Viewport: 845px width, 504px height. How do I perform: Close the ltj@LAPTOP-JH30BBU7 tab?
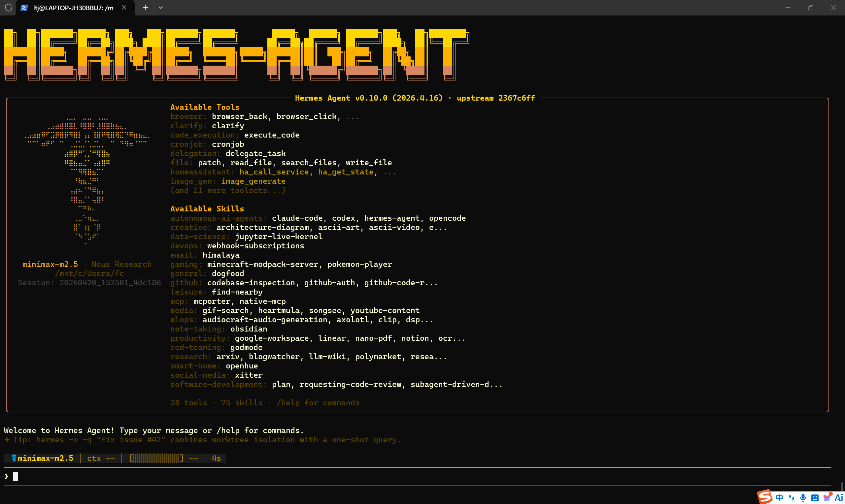[124, 8]
